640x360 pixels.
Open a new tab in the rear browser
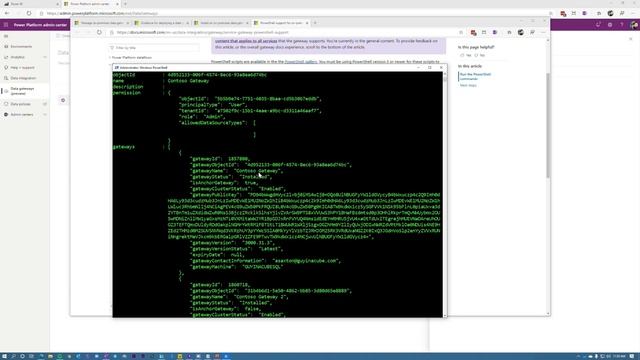125,4
